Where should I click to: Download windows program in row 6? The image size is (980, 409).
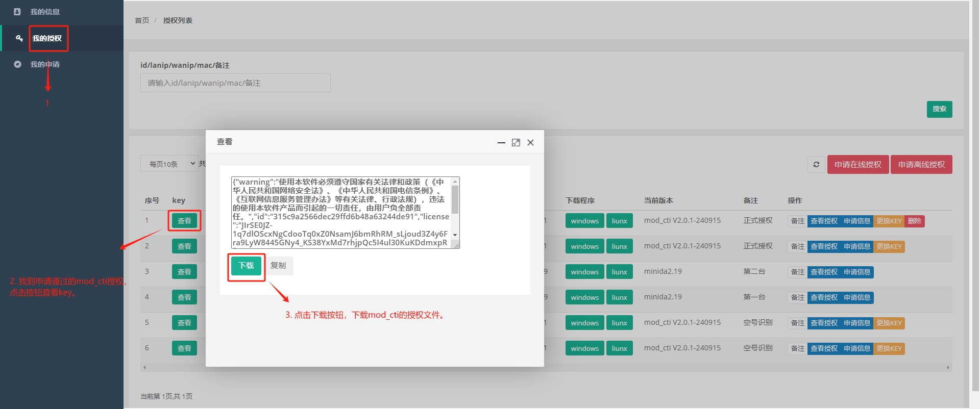(x=584, y=348)
